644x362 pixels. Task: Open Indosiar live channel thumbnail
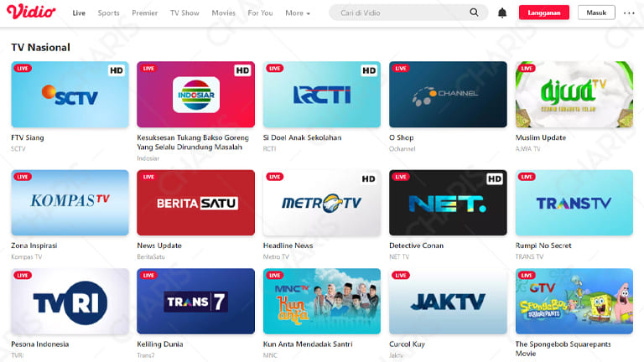tap(196, 95)
